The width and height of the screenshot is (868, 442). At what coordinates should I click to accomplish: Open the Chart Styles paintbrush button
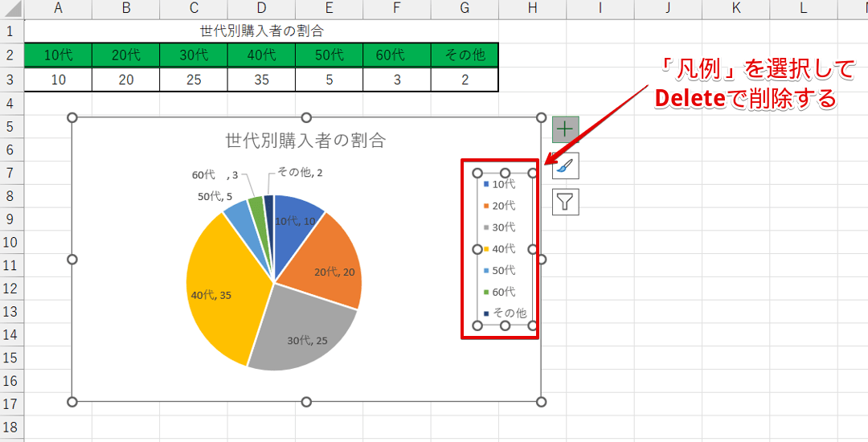[x=565, y=166]
